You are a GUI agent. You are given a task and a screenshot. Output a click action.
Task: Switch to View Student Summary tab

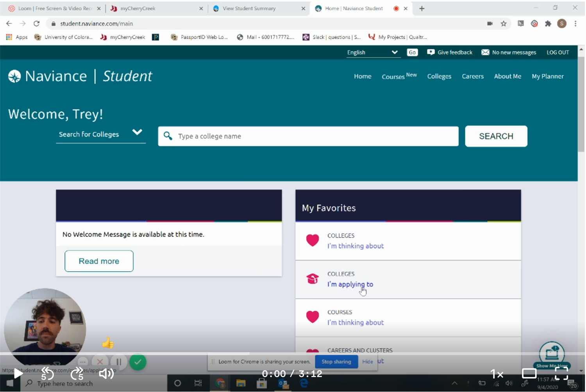point(259,8)
